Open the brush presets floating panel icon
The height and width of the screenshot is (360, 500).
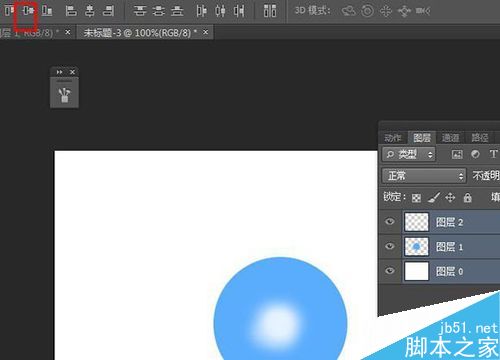[64, 95]
